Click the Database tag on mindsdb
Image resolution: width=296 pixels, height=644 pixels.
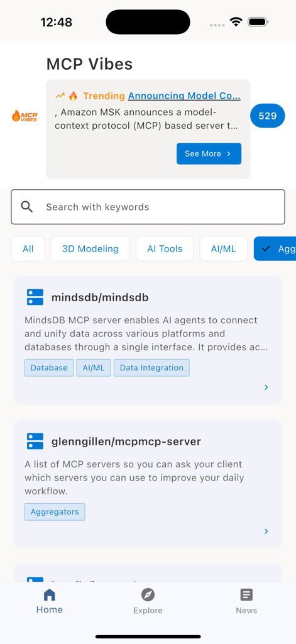click(x=49, y=367)
